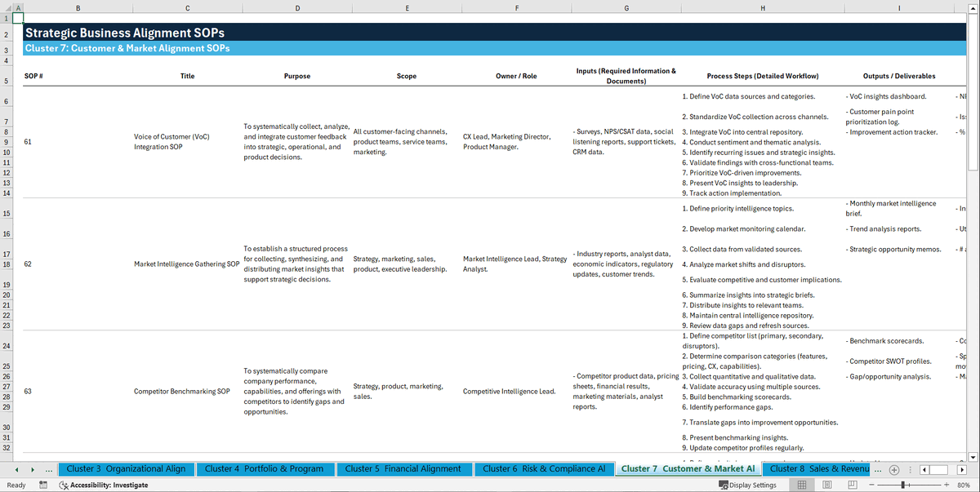Select column E by its header
Image resolution: width=980 pixels, height=492 pixels.
(x=407, y=7)
